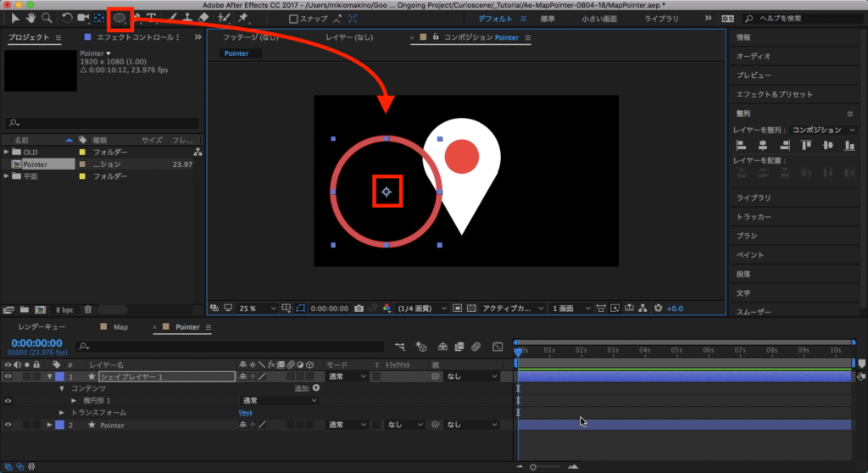
Task: Enable the スナップ checkbox
Action: (293, 18)
